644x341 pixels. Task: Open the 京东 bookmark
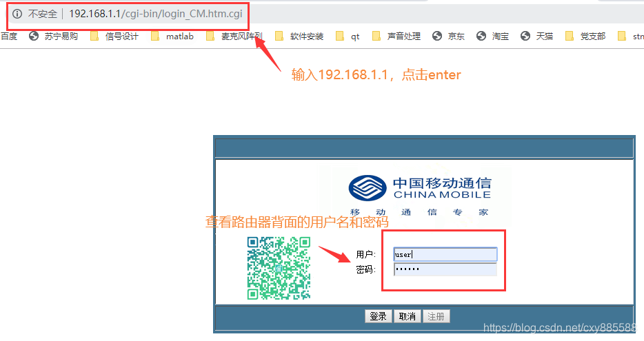point(448,36)
